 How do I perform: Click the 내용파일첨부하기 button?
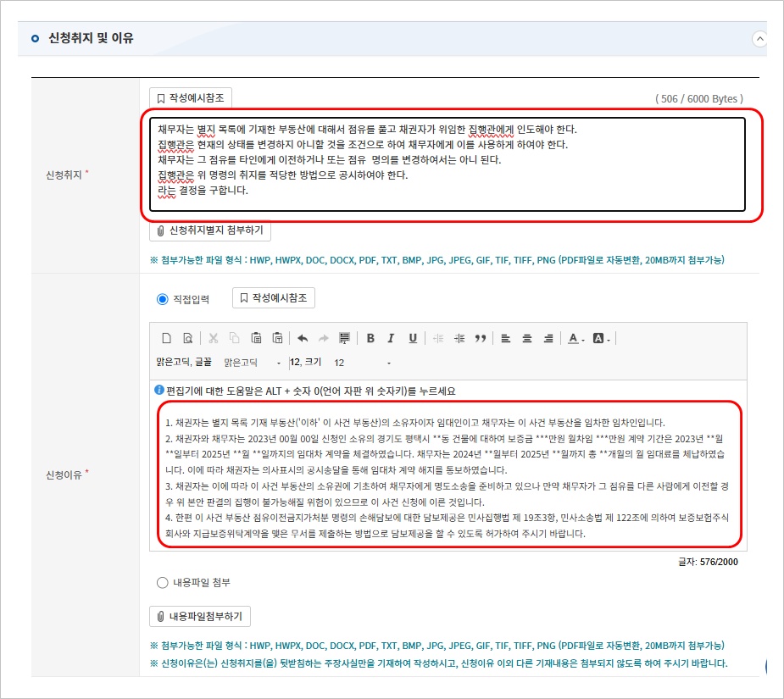click(x=200, y=616)
